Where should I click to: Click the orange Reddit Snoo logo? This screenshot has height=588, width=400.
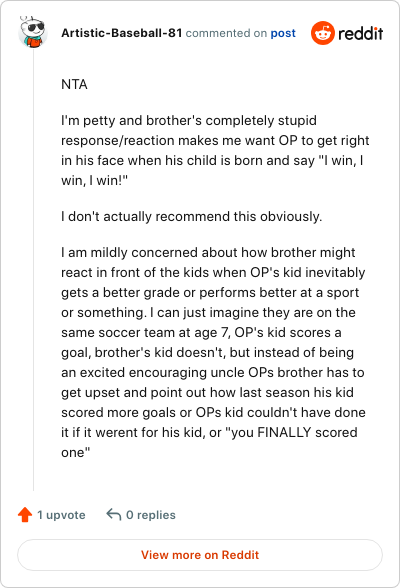click(x=322, y=33)
